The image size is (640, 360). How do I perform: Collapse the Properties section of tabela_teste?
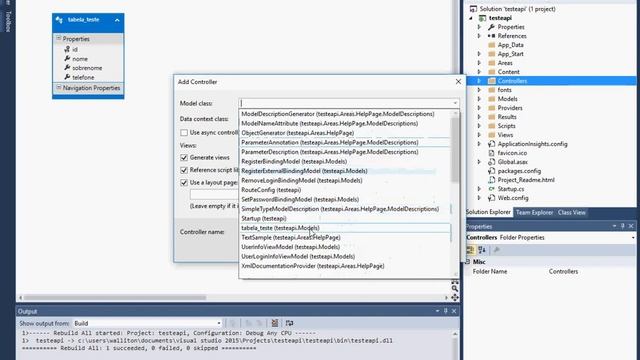(x=58, y=38)
